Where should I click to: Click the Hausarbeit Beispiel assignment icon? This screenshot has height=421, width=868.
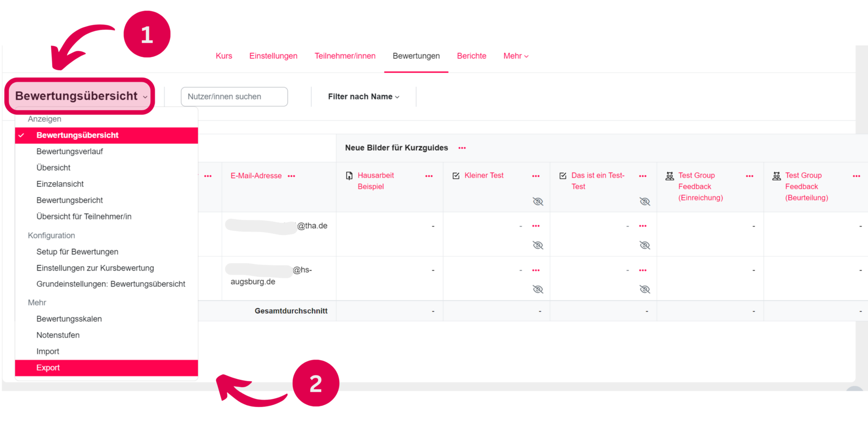[349, 176]
